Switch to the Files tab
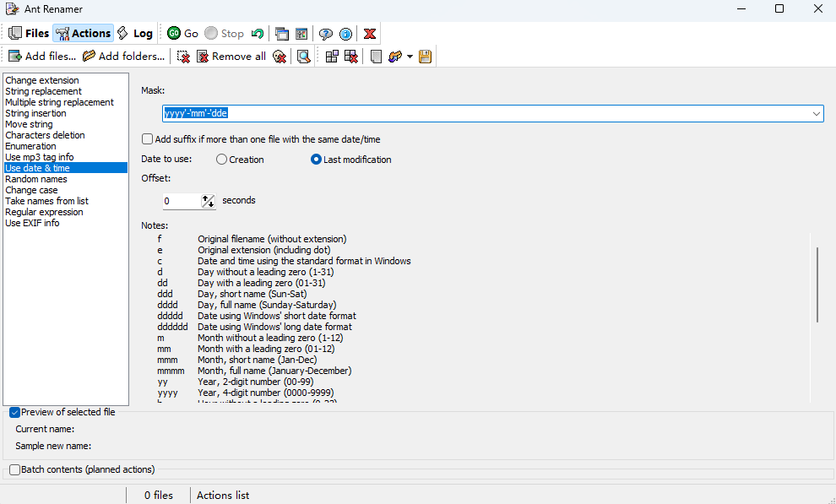Viewport: 836px width, 504px height. [x=29, y=34]
